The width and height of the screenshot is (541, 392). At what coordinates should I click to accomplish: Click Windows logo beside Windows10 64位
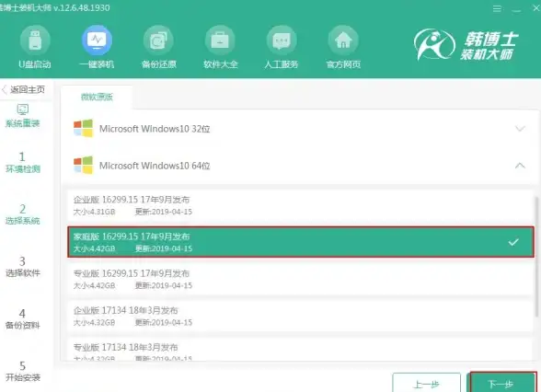(83, 166)
